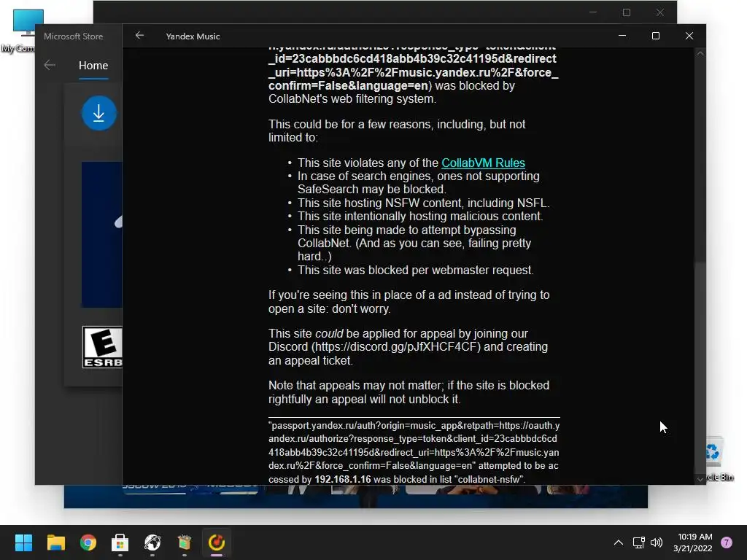Show hidden system tray icons
The width and height of the screenshot is (747, 560).
click(x=619, y=542)
